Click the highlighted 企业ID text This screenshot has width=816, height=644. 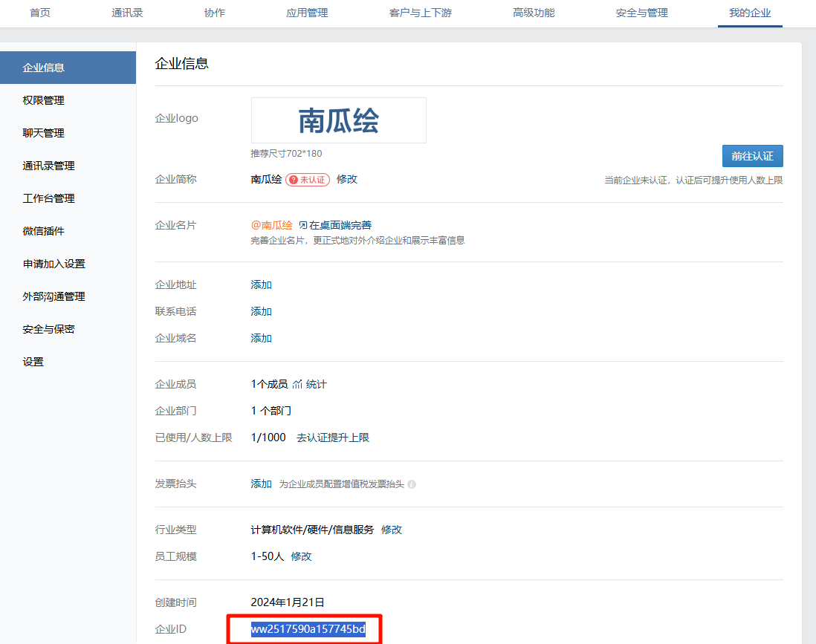pos(308,630)
